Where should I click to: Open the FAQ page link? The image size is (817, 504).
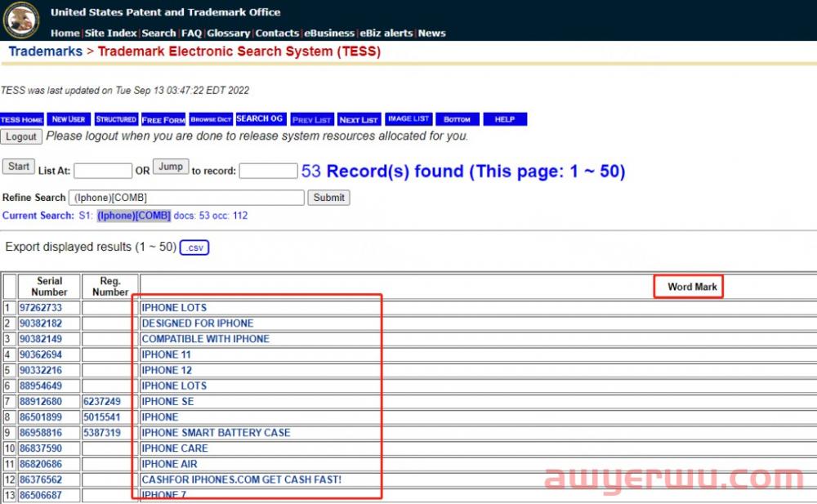coord(191,33)
